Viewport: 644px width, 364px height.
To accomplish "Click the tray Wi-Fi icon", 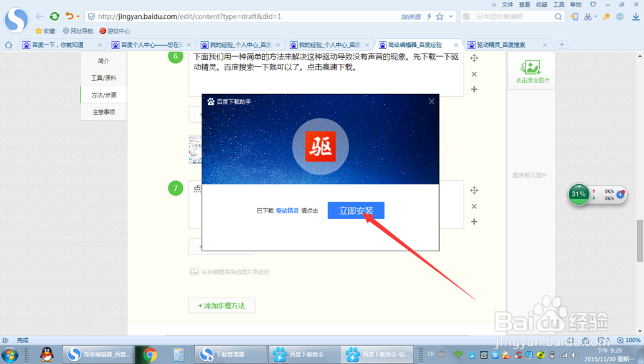I will pyautogui.click(x=459, y=354).
